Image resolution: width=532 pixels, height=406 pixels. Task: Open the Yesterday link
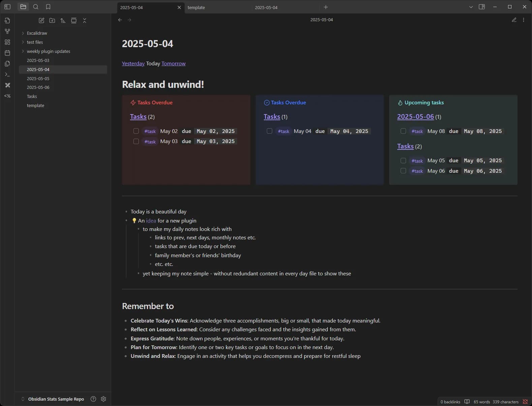point(133,63)
